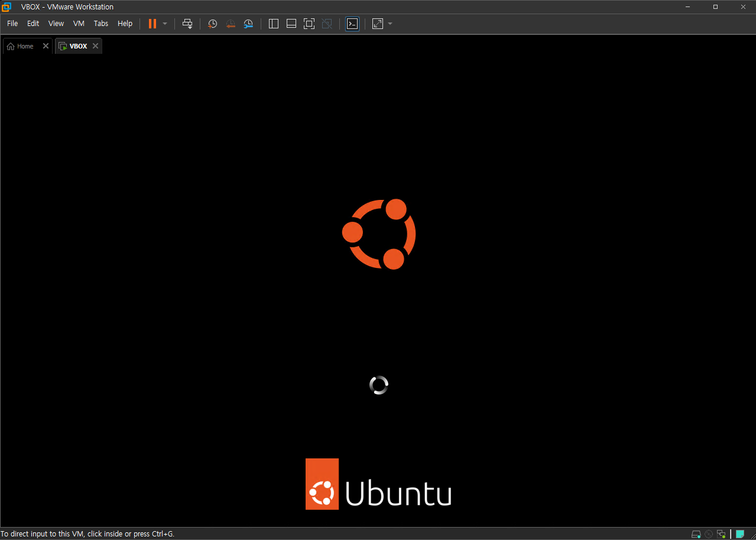Image resolution: width=756 pixels, height=540 pixels.
Task: Click the hard disk status icon
Action: click(696, 534)
